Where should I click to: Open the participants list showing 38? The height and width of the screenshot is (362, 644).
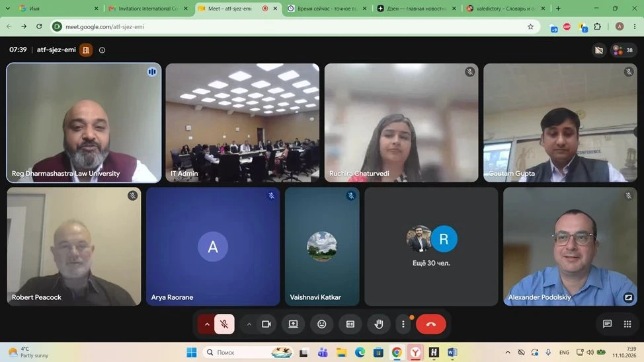coord(624,50)
